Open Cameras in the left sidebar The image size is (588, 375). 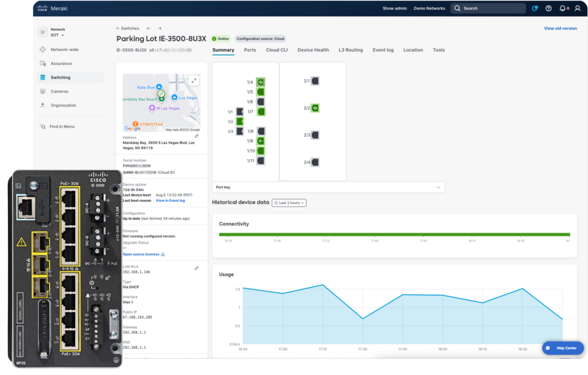(59, 91)
